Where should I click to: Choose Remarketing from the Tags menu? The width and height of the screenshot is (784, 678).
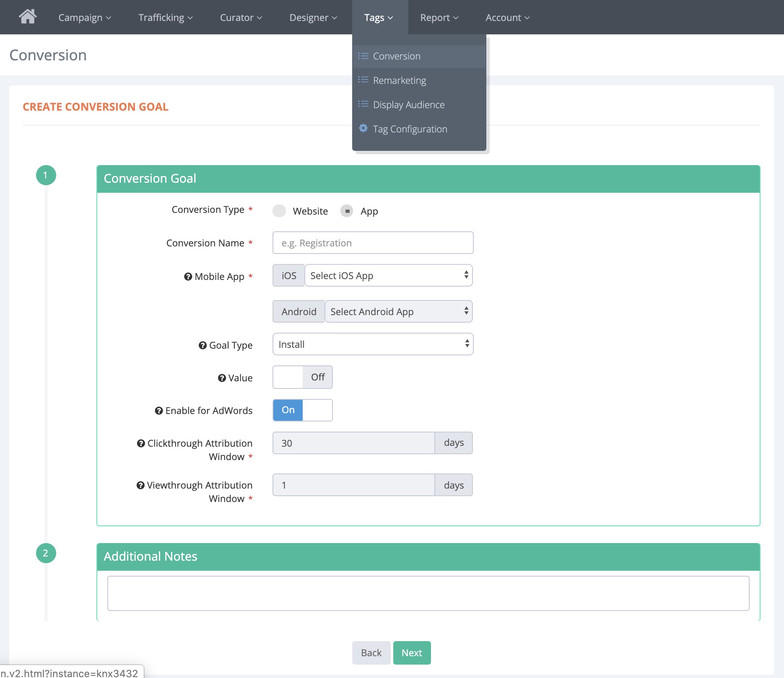coord(399,80)
